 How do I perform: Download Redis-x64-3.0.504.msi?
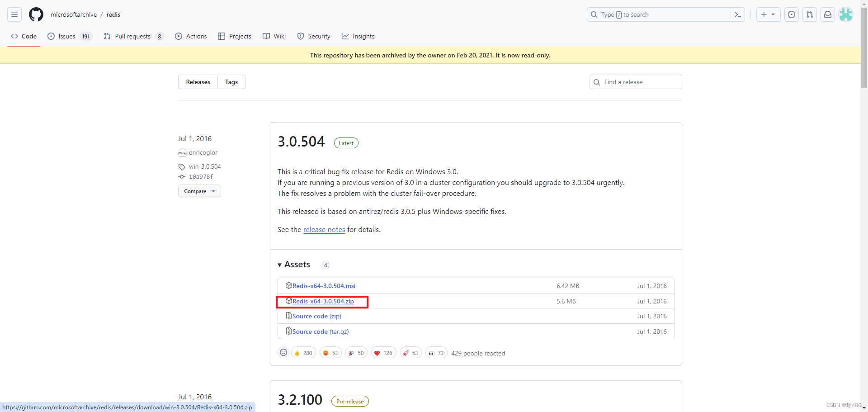[324, 286]
